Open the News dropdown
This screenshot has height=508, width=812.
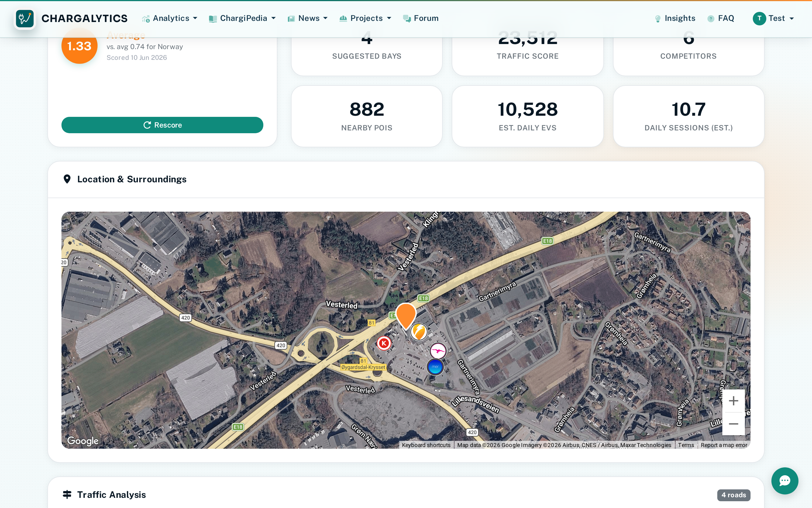(307, 18)
